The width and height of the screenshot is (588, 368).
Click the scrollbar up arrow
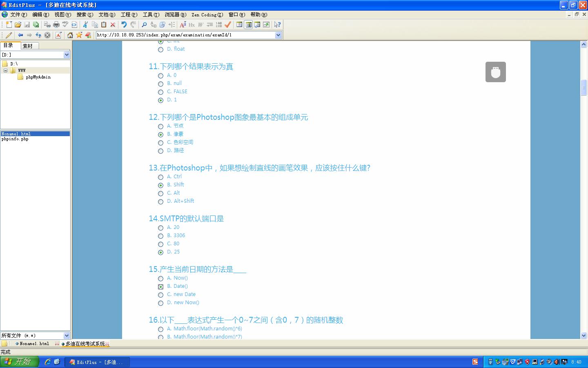[x=584, y=44]
